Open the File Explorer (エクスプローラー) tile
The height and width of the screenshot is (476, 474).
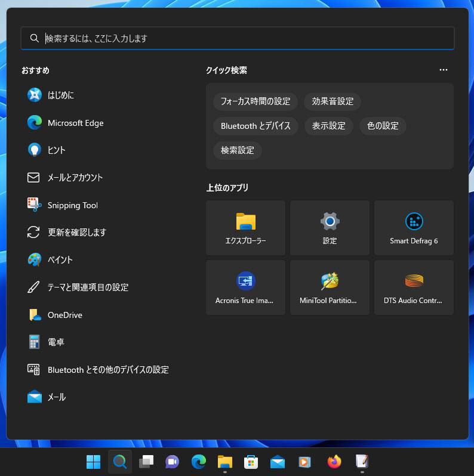coord(245,228)
